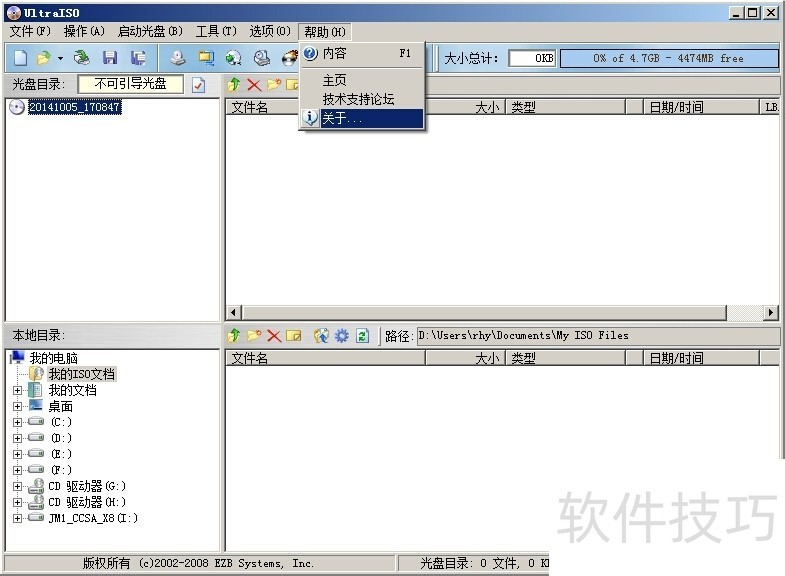Select 我的电脑 in the local tree
Screen dimensions: 785x576
(x=54, y=358)
